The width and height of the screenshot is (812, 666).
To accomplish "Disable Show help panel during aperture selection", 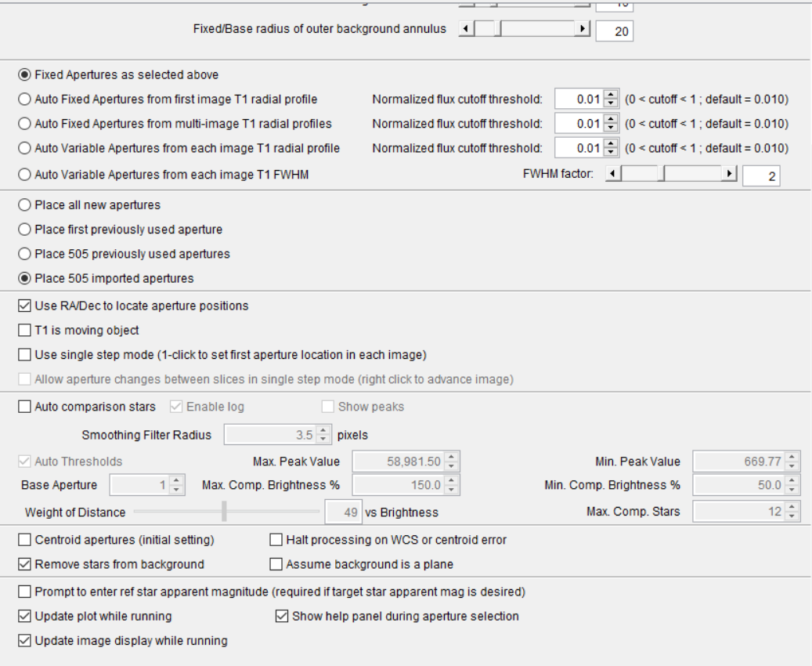I will point(282,617).
